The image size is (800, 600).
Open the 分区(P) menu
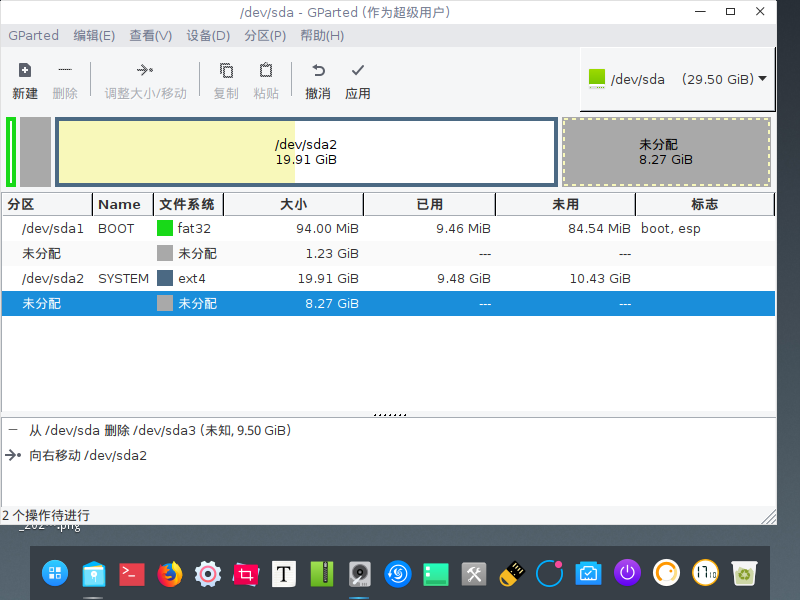point(265,36)
